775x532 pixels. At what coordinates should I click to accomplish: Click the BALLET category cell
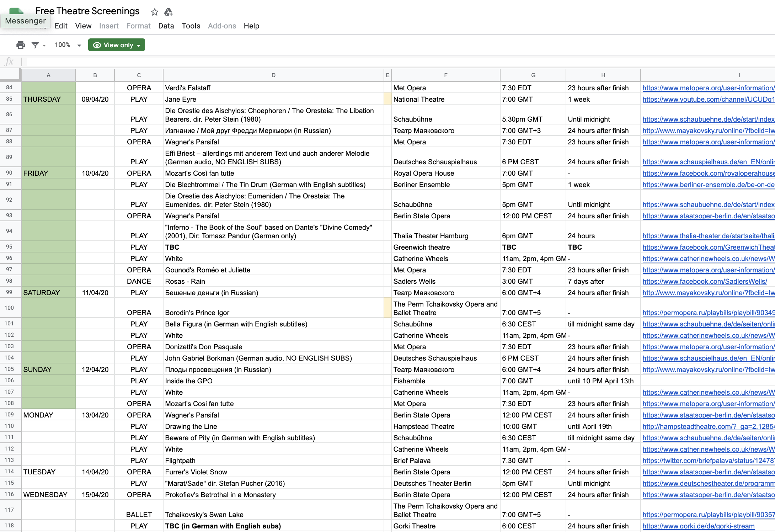pos(139,510)
